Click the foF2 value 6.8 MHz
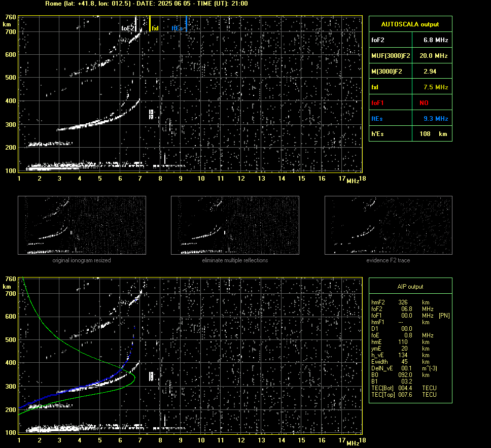This screenshot has height=448, width=491. [x=436, y=40]
